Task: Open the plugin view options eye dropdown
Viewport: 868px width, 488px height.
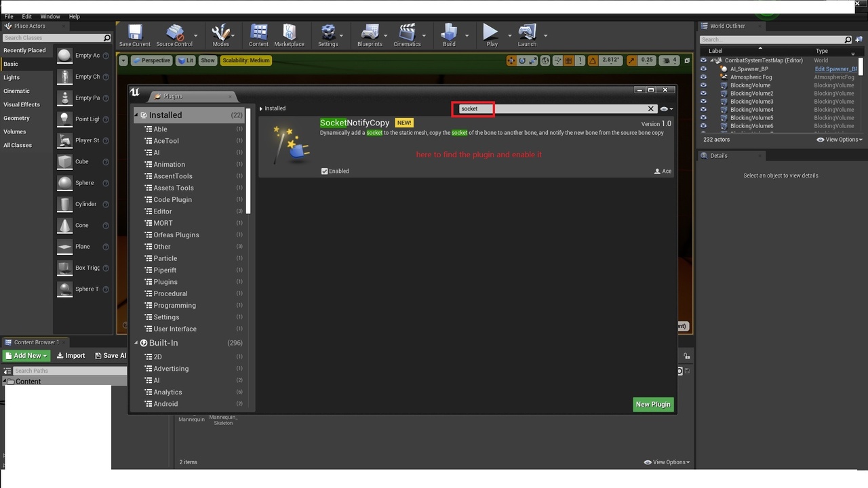Action: tap(667, 108)
